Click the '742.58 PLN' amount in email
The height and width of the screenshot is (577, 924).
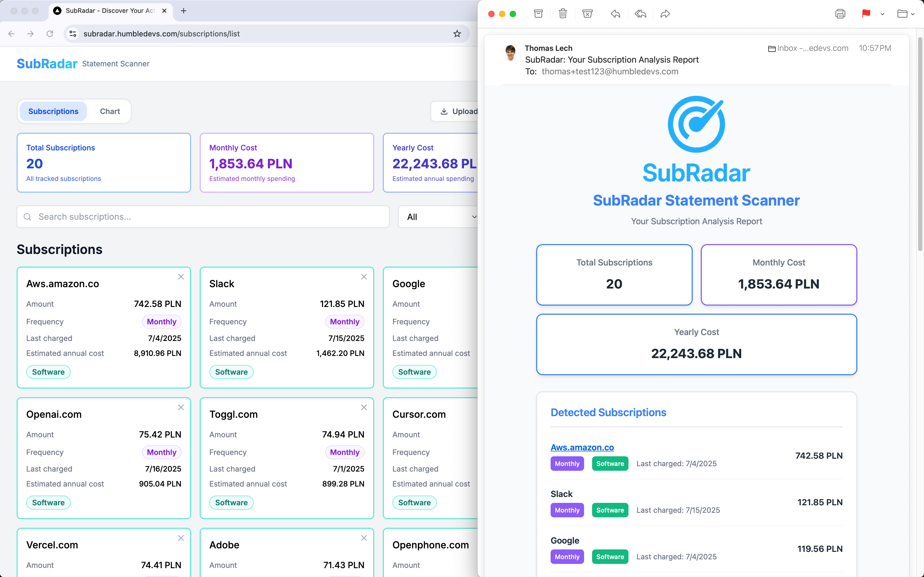click(x=819, y=456)
